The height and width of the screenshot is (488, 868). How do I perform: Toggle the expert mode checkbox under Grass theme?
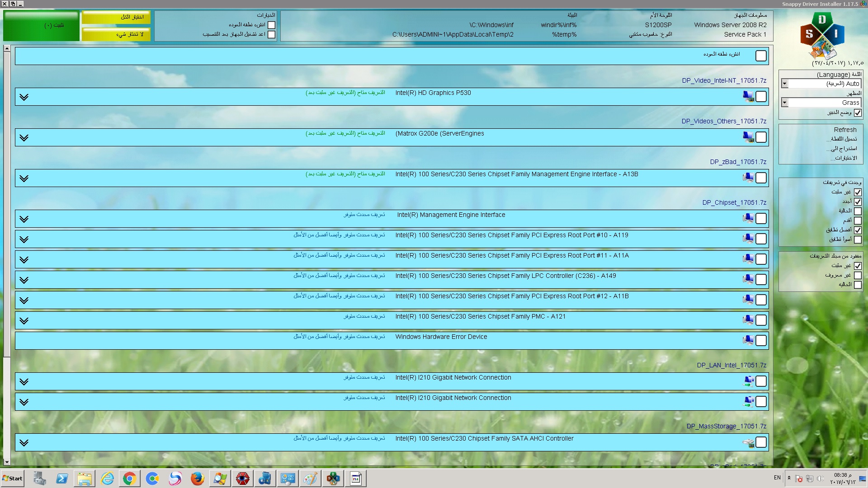pos(858,113)
